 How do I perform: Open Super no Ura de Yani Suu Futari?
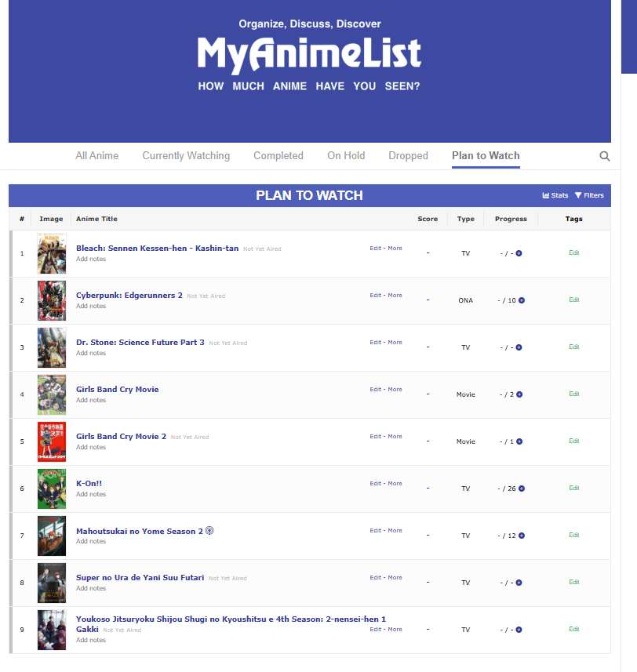tap(140, 578)
